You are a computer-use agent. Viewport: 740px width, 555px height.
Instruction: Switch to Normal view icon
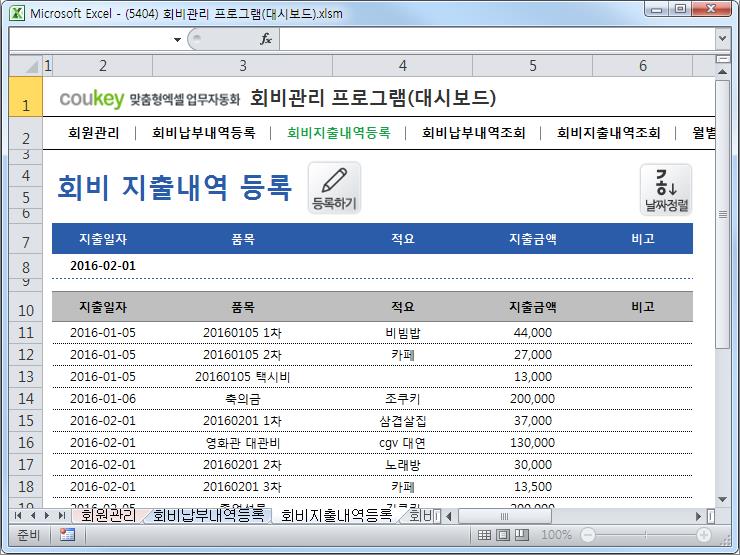click(484, 535)
